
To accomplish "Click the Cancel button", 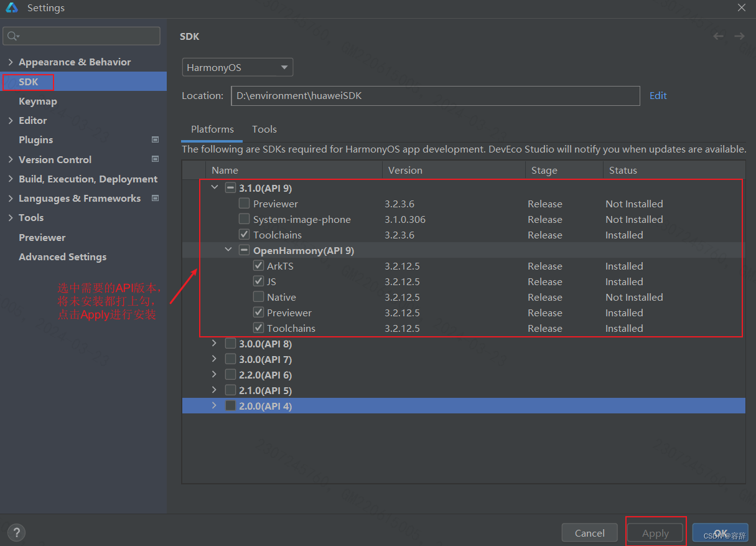I will tap(590, 533).
